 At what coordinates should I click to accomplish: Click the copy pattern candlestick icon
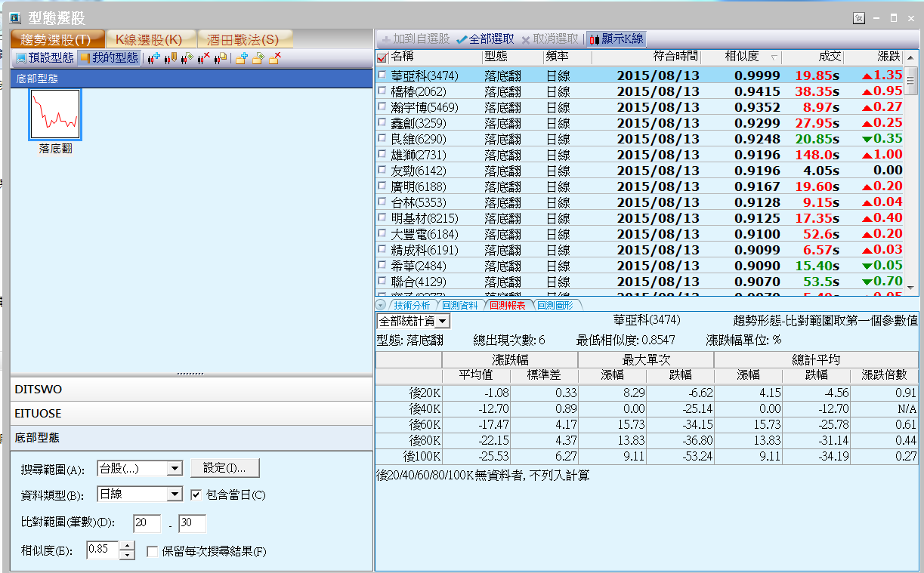pos(220,58)
